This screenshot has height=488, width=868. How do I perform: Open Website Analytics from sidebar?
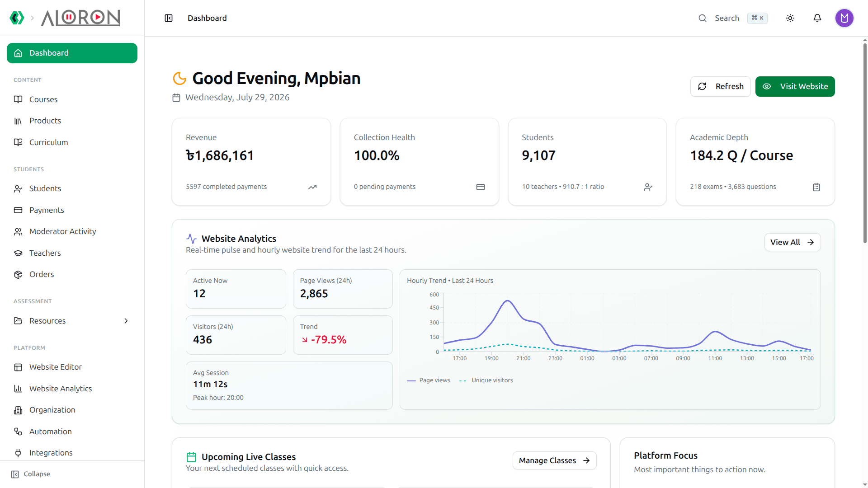72,389
